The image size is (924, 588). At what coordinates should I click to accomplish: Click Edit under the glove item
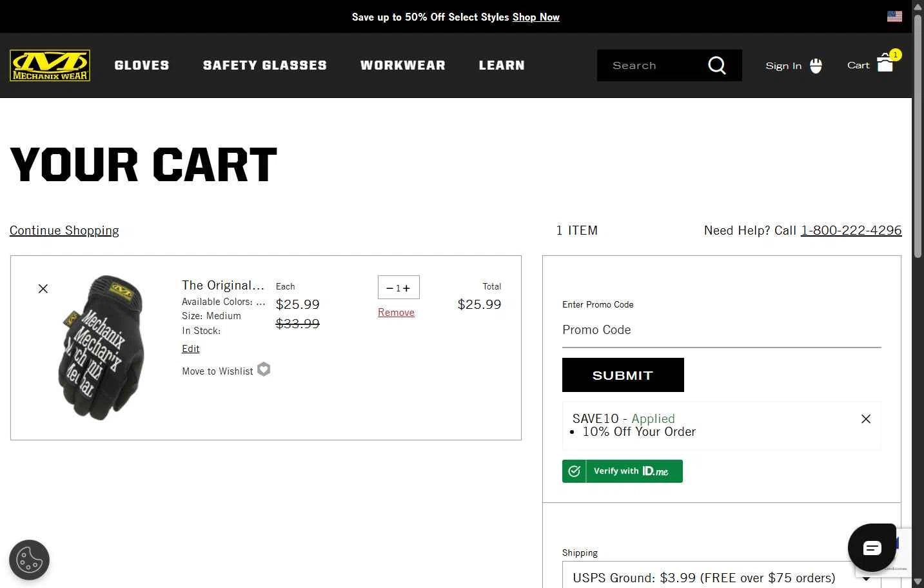[191, 348]
